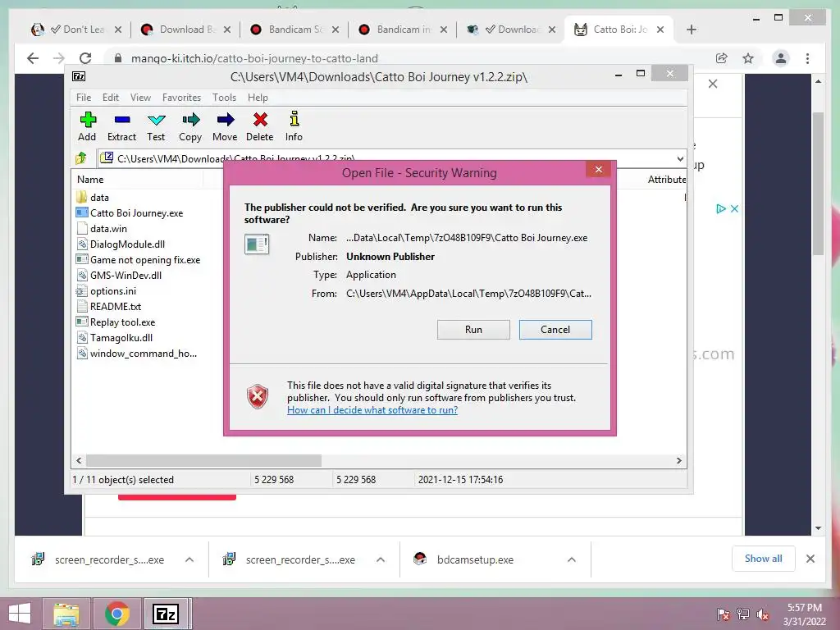Switch to the Bandicam in... browser tab
The image size is (840, 630).
(403, 30)
